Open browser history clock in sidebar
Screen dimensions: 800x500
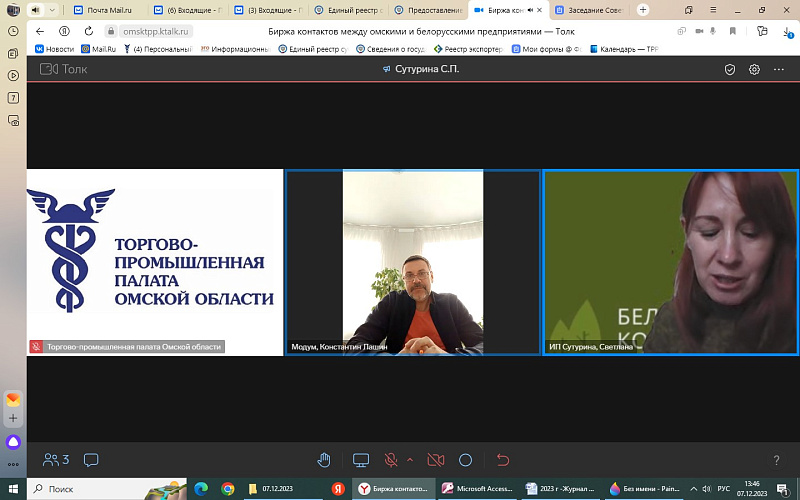pyautogui.click(x=13, y=31)
